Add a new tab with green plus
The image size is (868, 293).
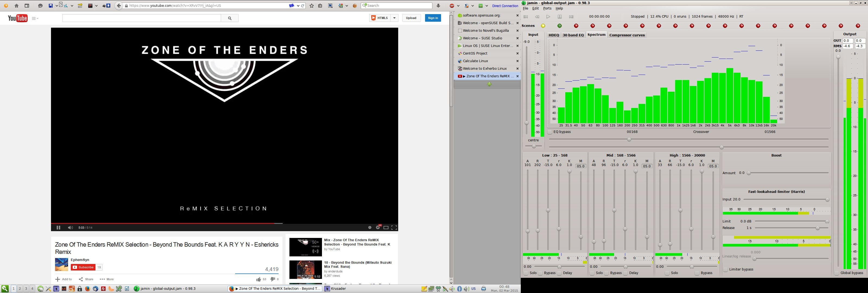pyautogui.click(x=489, y=84)
